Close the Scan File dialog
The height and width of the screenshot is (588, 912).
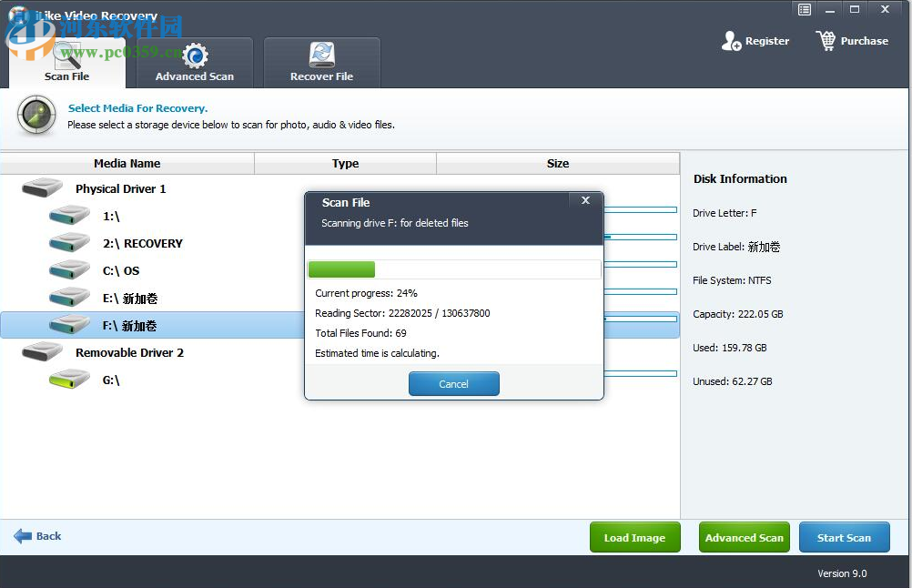click(x=586, y=200)
